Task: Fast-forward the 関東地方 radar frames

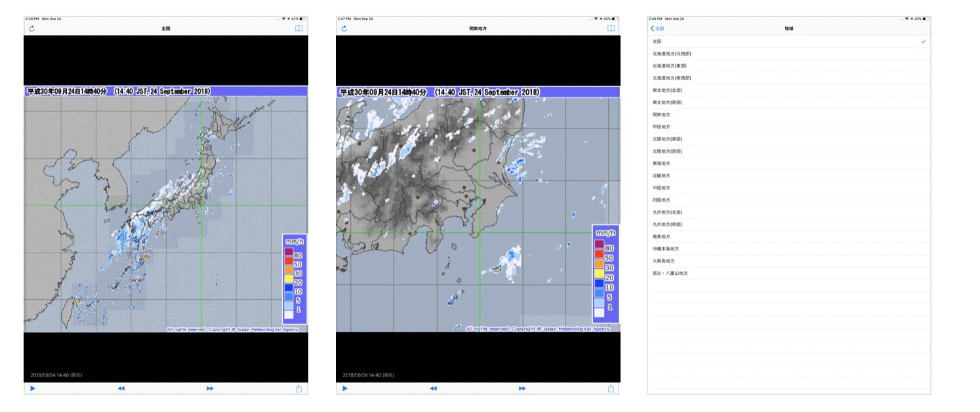Action: 522,388
